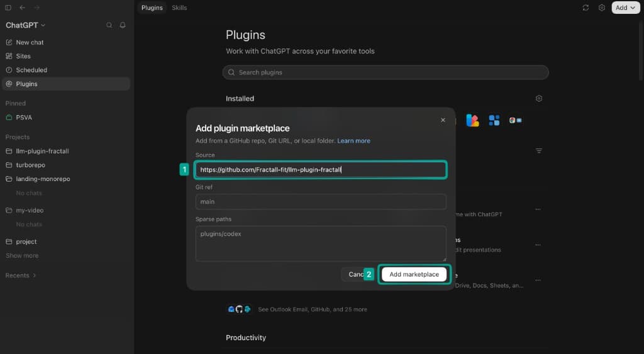Click See Outlook Email, GitHub, and 25 more
Image resolution: width=644 pixels, height=354 pixels.
(x=313, y=309)
